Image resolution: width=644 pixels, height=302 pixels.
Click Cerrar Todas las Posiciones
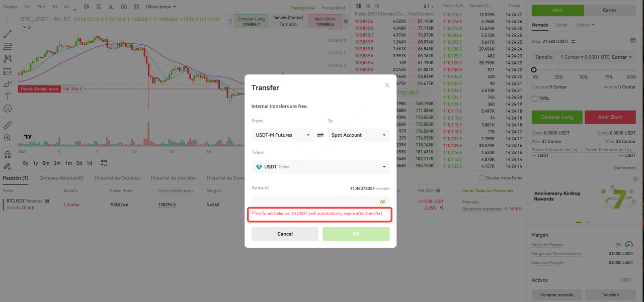pyautogui.click(x=488, y=190)
